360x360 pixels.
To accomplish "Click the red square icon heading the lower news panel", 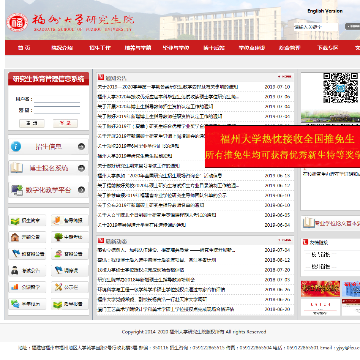I will (101, 240).
